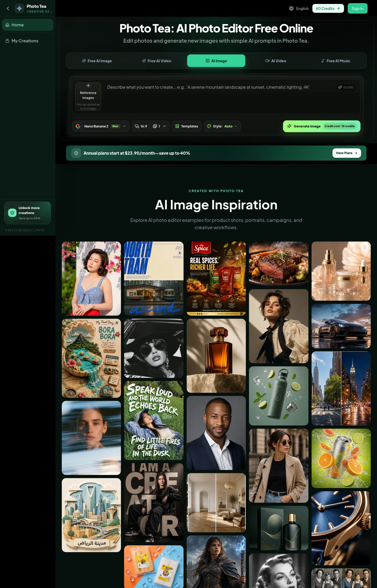Click the Google logo icon in model selector
This screenshot has width=377, height=588.
click(x=78, y=126)
